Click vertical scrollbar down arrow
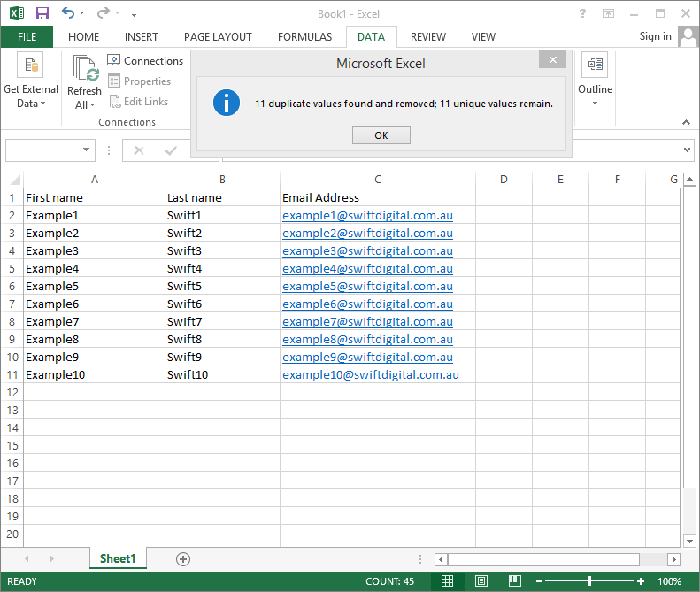This screenshot has width=700, height=592. 689,541
